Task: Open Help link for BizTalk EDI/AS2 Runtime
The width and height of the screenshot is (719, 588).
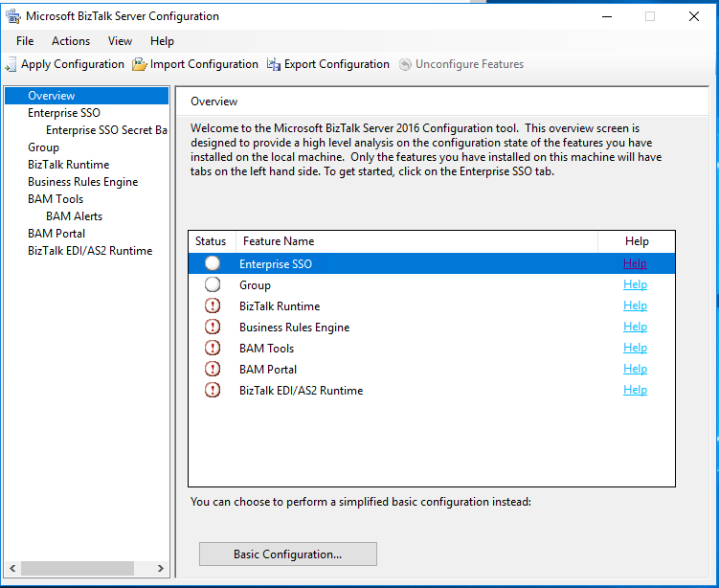Action: click(x=635, y=390)
